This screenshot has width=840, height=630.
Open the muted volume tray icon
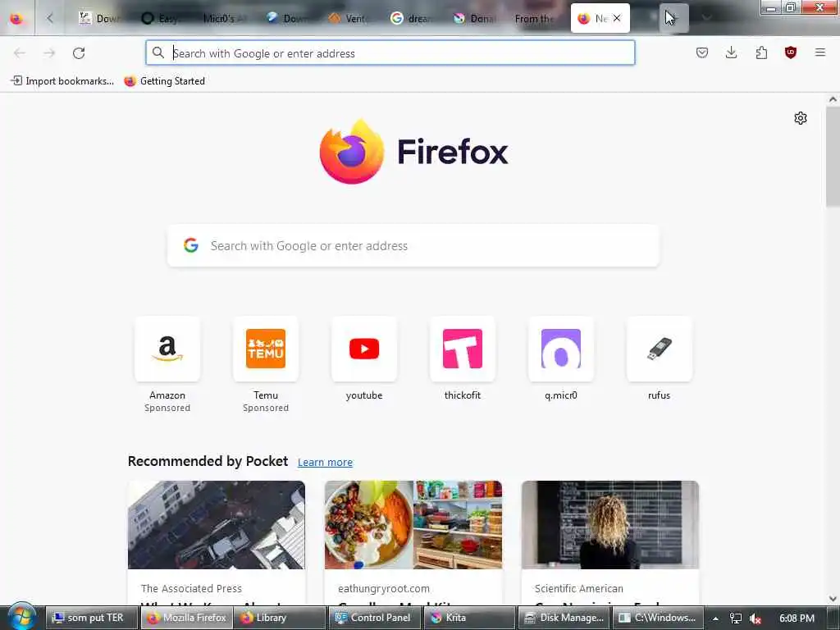click(755, 619)
